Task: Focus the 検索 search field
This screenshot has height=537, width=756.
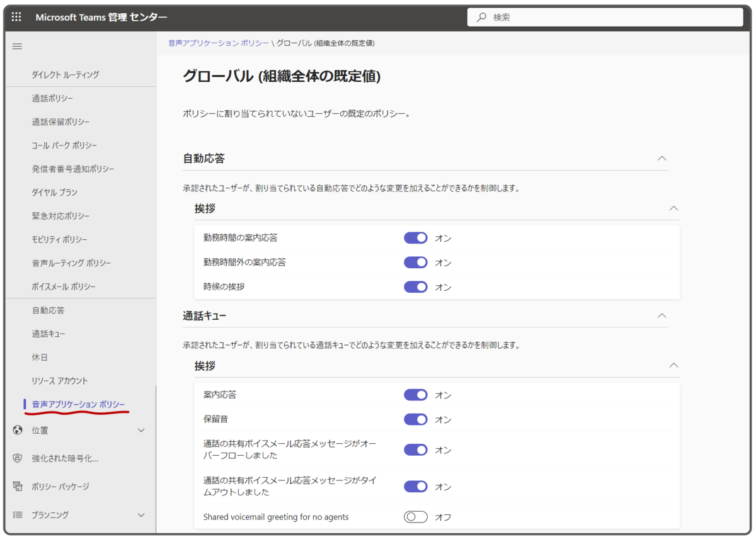Action: tap(606, 18)
